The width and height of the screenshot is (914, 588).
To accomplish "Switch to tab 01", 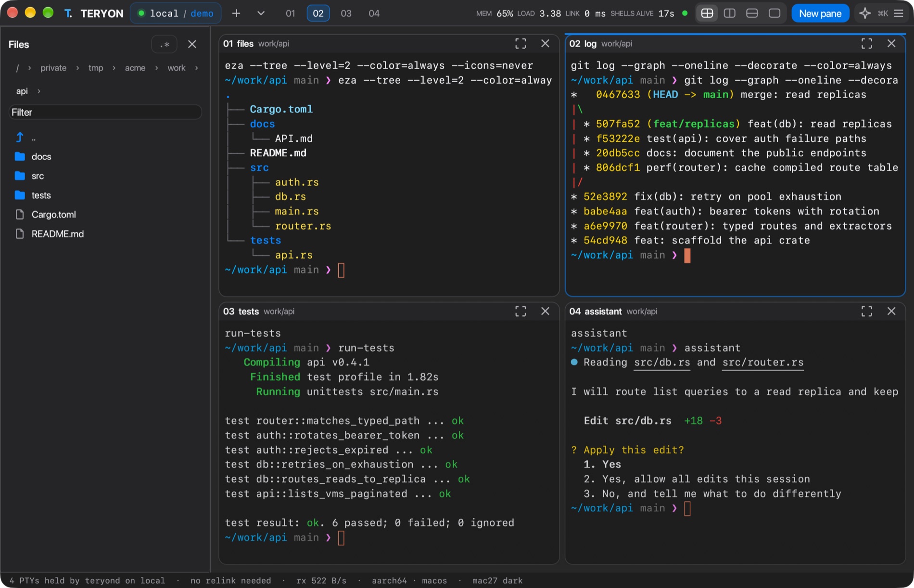I will pos(290,13).
